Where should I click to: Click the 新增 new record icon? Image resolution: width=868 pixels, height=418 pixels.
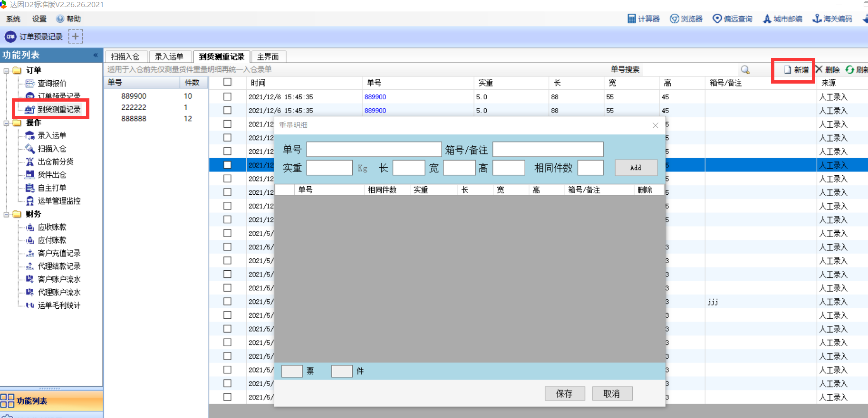(788, 70)
